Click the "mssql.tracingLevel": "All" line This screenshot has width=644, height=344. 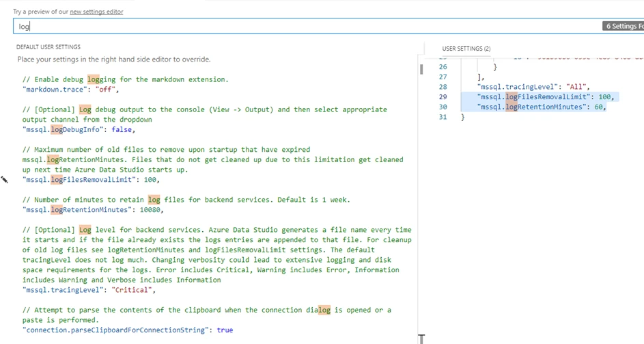click(533, 87)
